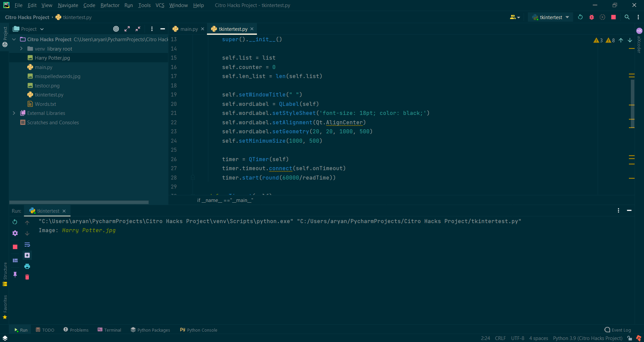Expand all items in Project tree
This screenshot has width=644, height=342.
click(x=127, y=29)
